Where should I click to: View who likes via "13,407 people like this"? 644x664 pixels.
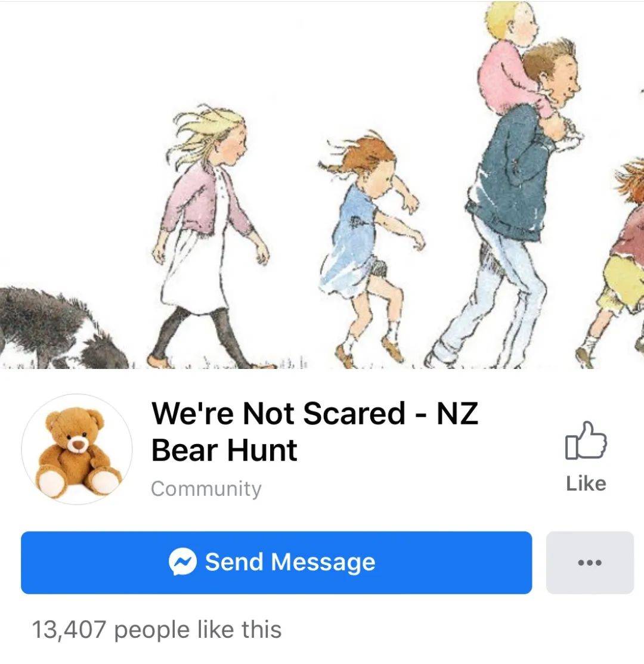157,629
